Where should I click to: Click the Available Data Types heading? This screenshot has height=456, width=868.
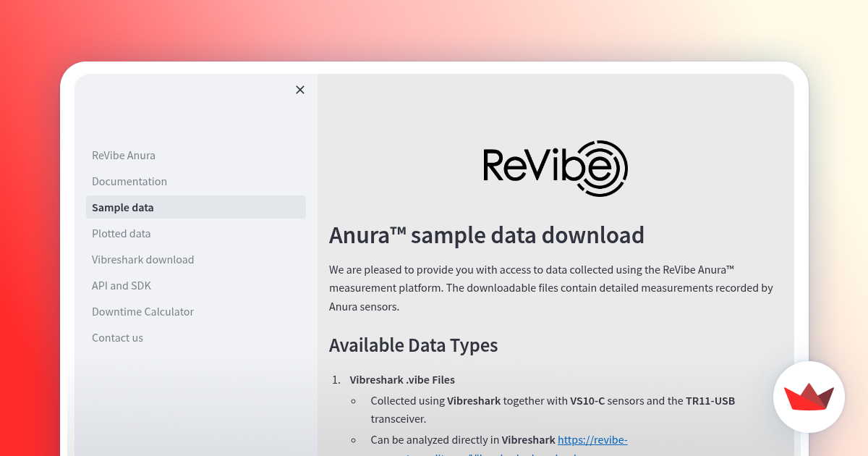(414, 345)
